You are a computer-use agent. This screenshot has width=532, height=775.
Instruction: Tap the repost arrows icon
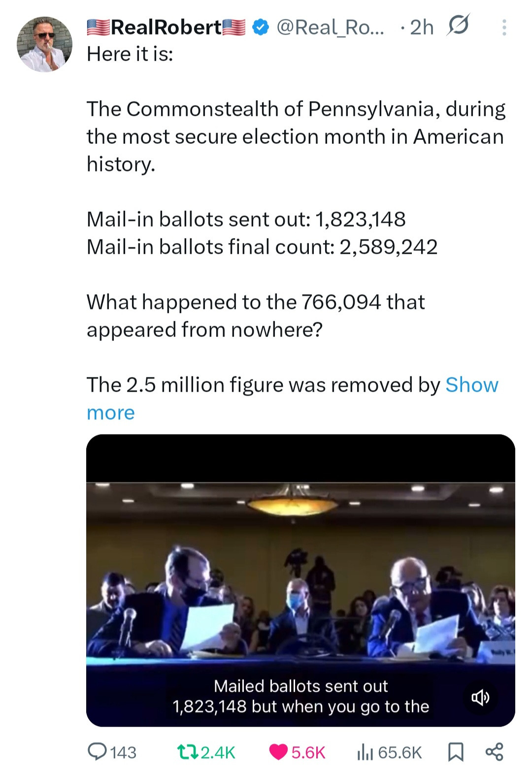(x=187, y=752)
